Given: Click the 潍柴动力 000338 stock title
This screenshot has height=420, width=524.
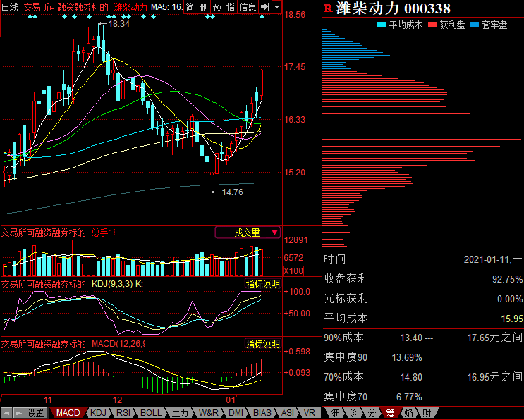Looking at the screenshot, I should tap(393, 8).
